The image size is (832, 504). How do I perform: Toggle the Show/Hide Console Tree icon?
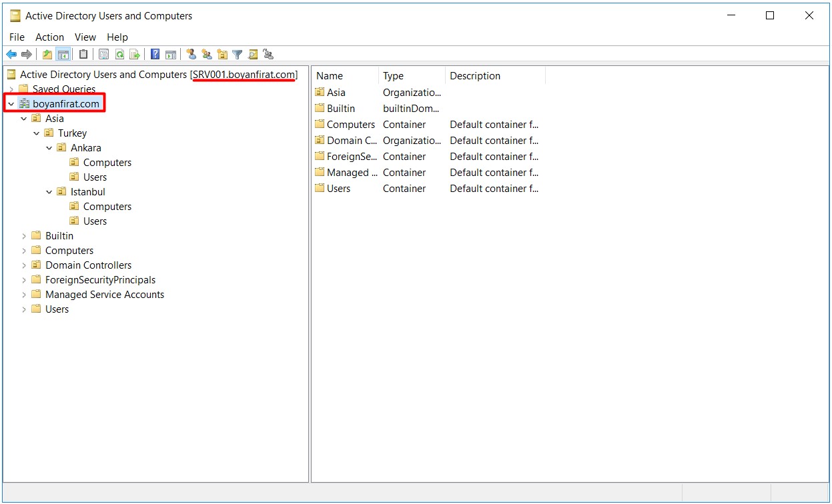click(x=63, y=55)
